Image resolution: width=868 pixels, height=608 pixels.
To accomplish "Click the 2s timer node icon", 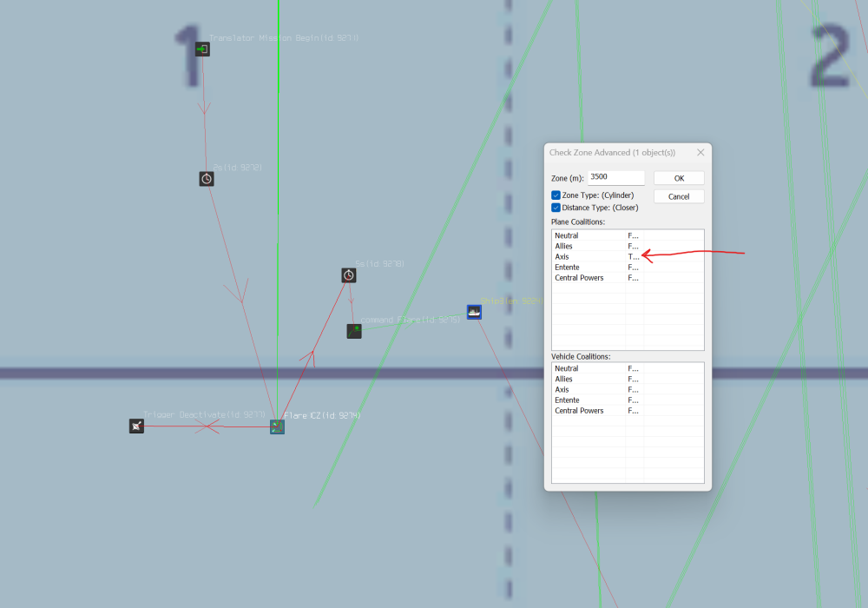I will click(x=207, y=179).
